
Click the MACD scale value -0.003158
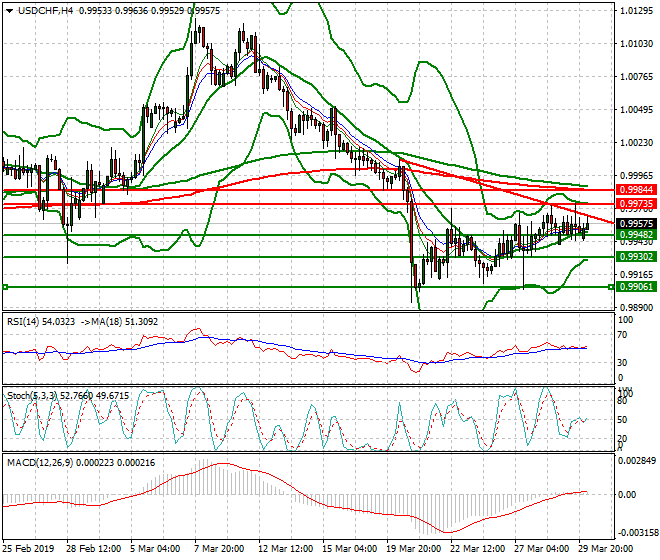pos(637,533)
